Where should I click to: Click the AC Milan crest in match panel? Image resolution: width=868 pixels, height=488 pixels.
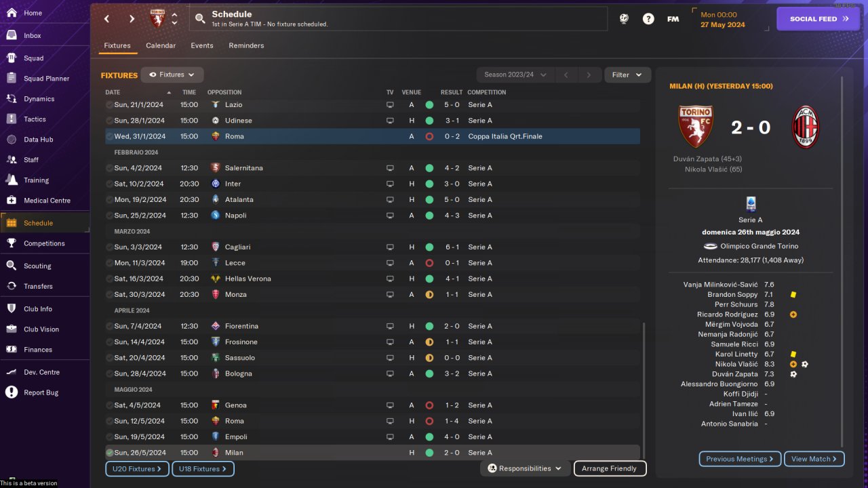pyautogui.click(x=806, y=127)
